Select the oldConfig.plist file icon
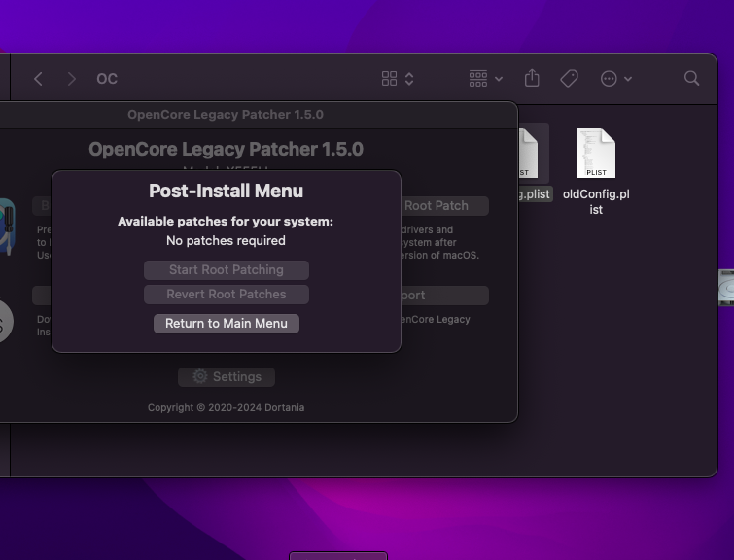Viewport: 734px width, 560px height. point(596,153)
